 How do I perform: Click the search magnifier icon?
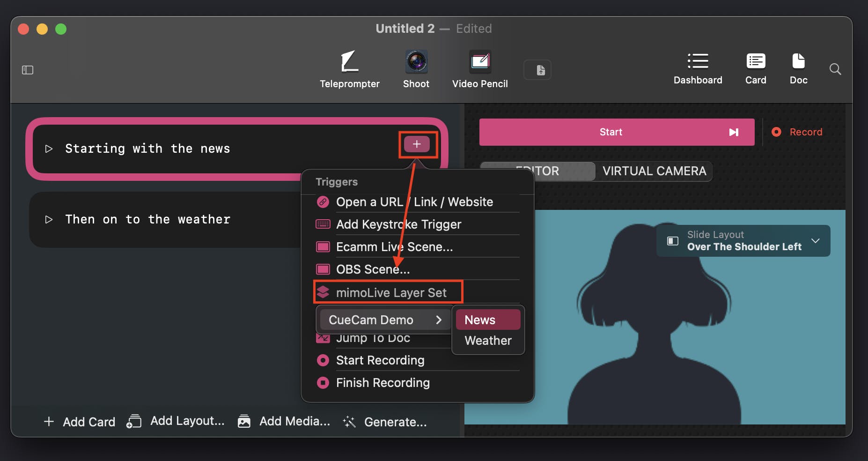point(835,69)
